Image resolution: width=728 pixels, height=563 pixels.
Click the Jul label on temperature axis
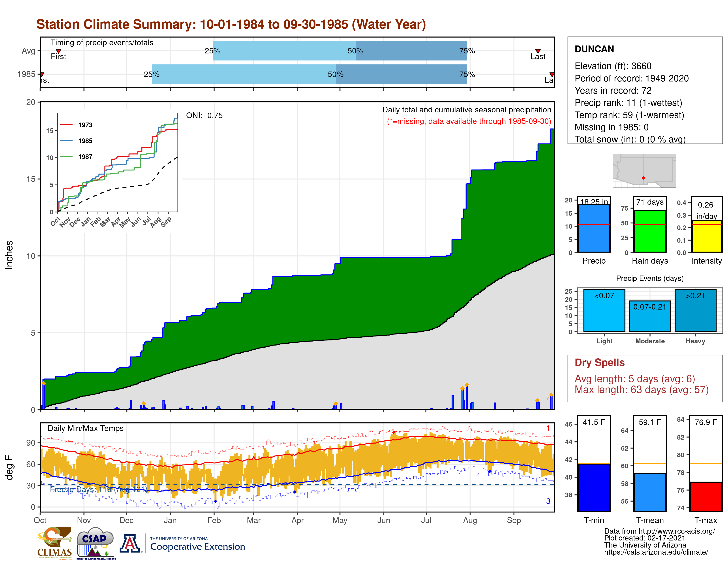pyautogui.click(x=426, y=520)
